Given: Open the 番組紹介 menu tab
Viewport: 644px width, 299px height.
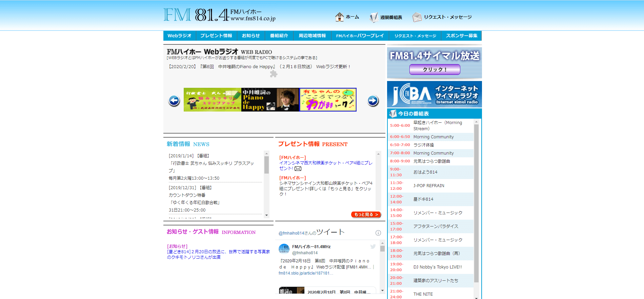Looking at the screenshot, I should 279,36.
